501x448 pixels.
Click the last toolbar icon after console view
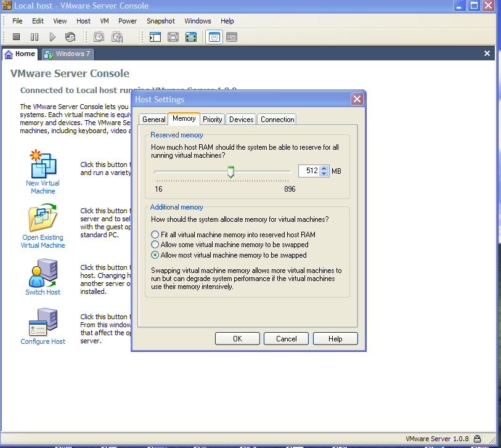[232, 37]
